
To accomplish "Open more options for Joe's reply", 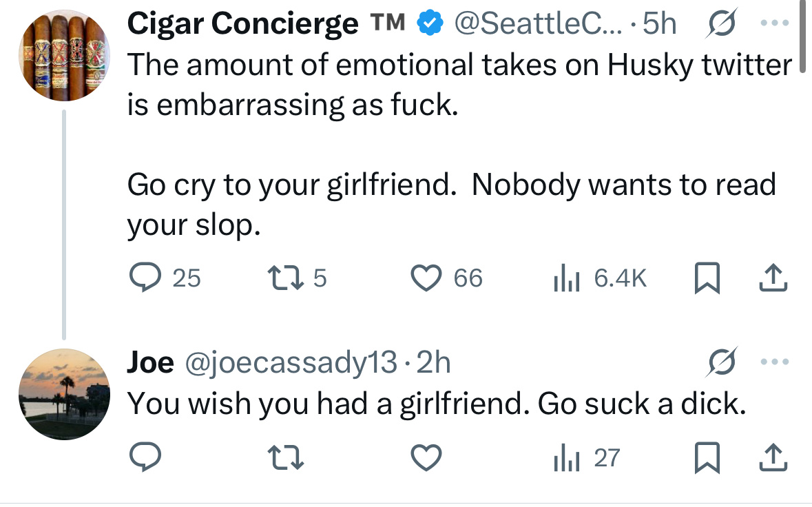I will (x=776, y=362).
